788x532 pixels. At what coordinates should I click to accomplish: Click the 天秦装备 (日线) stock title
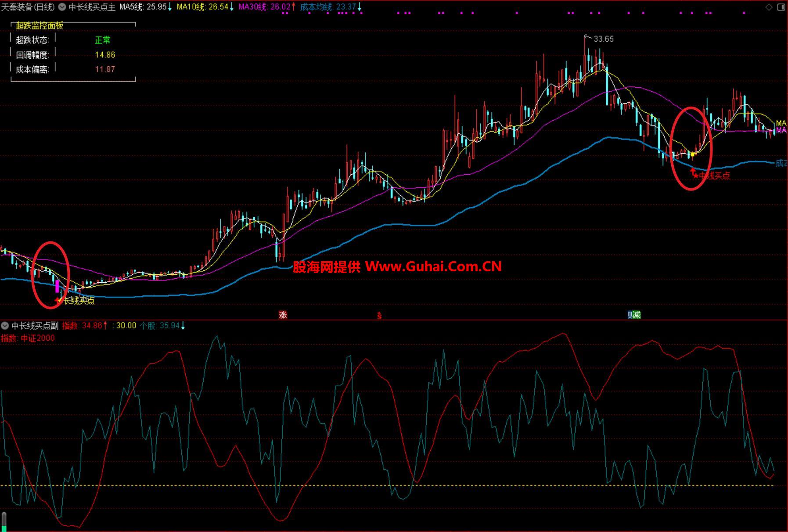pos(28,7)
